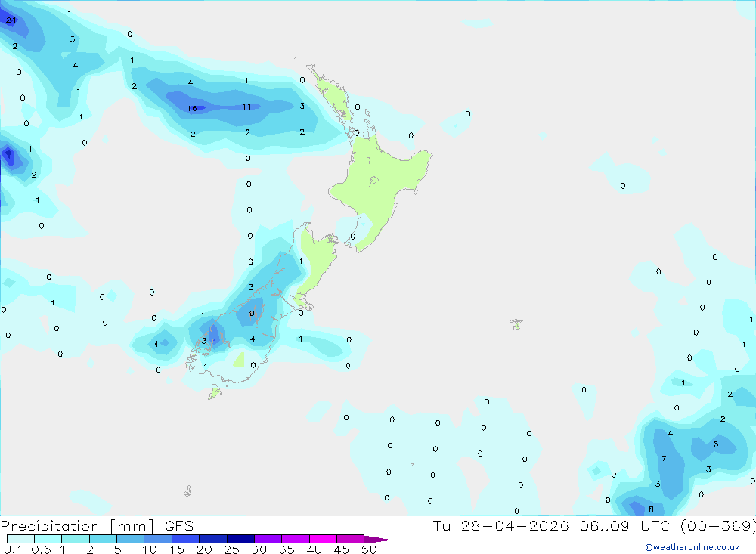This screenshot has height=554, width=756.
Task: Click the '11' precipitation value on the map
Action: (x=247, y=107)
